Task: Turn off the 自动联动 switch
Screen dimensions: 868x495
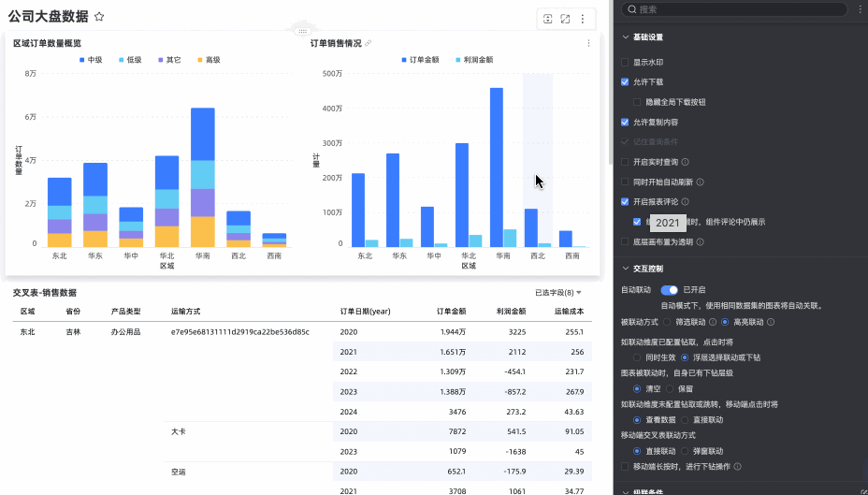Action: click(x=670, y=290)
